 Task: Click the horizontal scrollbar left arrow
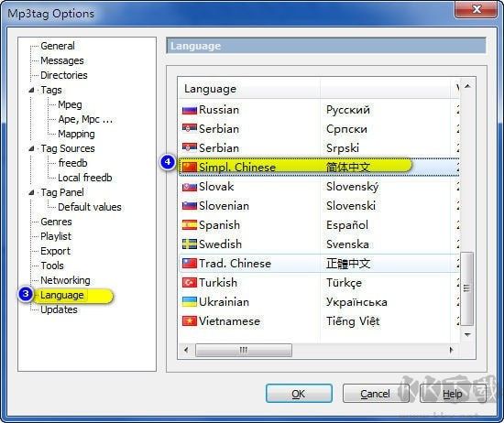[186, 350]
